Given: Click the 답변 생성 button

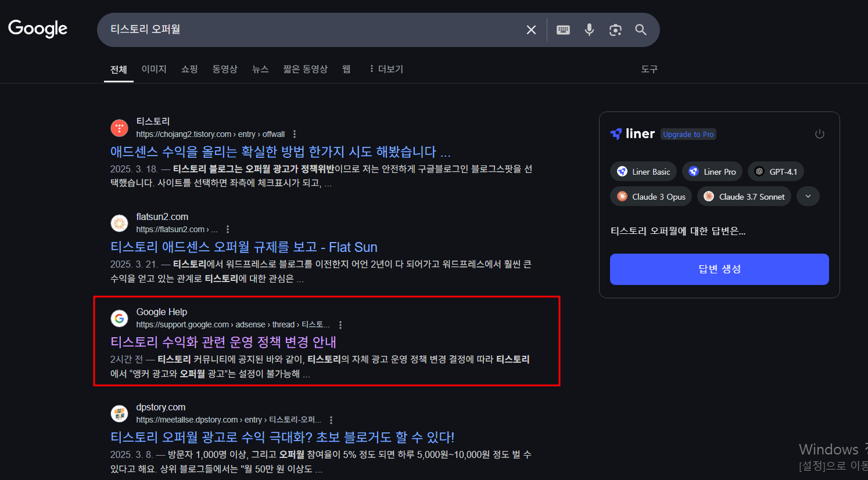Looking at the screenshot, I should (x=719, y=269).
